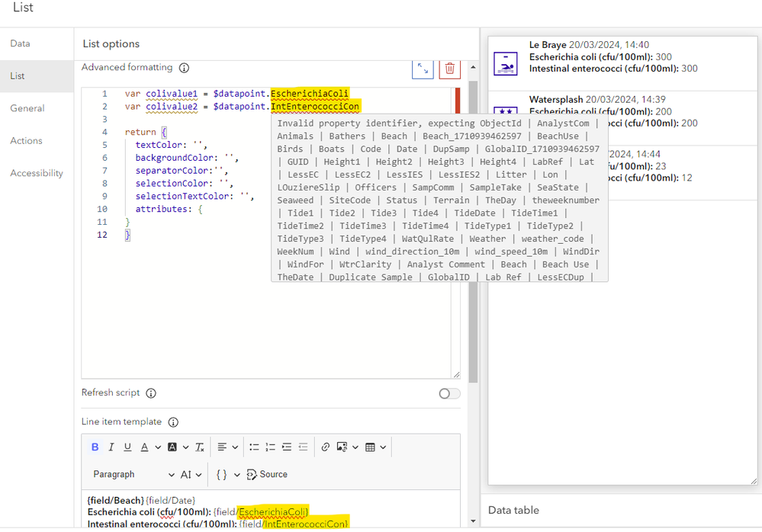Switch to the Data tab
Viewport: 762px width, 532px height.
point(37,43)
